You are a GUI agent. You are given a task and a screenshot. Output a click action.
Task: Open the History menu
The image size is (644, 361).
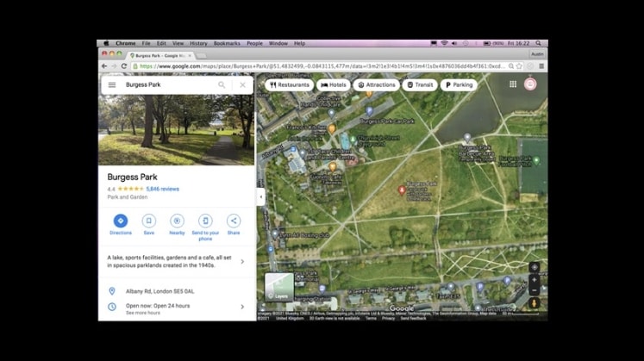coord(198,43)
